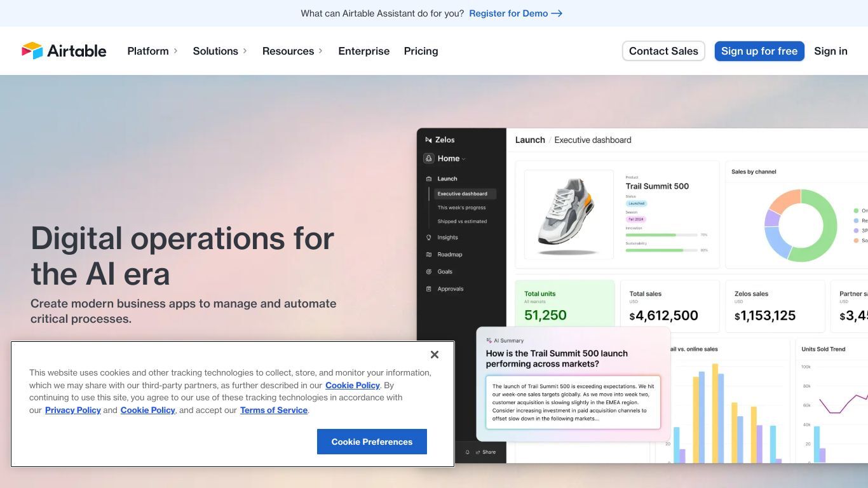Click the Digital operations headline
This screenshot has width=868, height=488.
coord(182,256)
